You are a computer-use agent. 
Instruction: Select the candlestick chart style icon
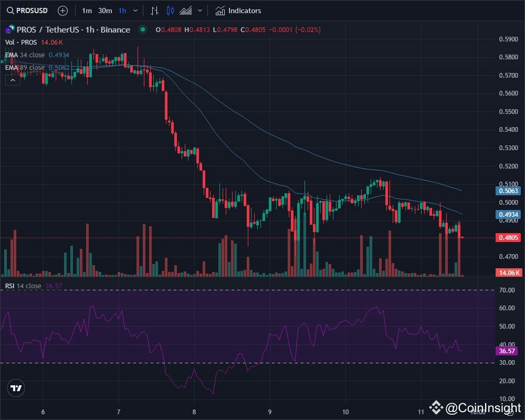171,10
